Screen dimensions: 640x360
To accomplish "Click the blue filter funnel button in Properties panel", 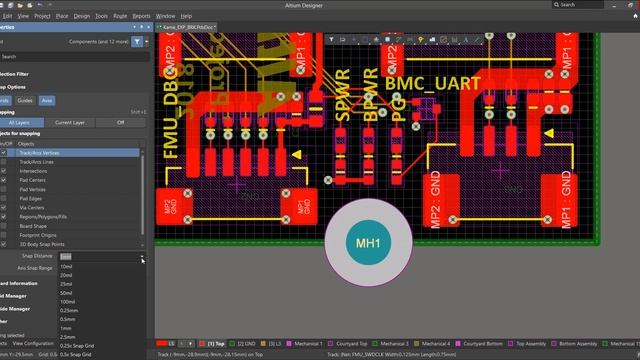I will tap(137, 42).
